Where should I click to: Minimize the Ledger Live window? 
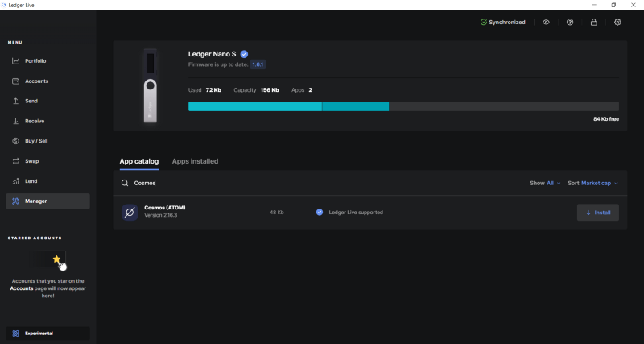tap(594, 5)
